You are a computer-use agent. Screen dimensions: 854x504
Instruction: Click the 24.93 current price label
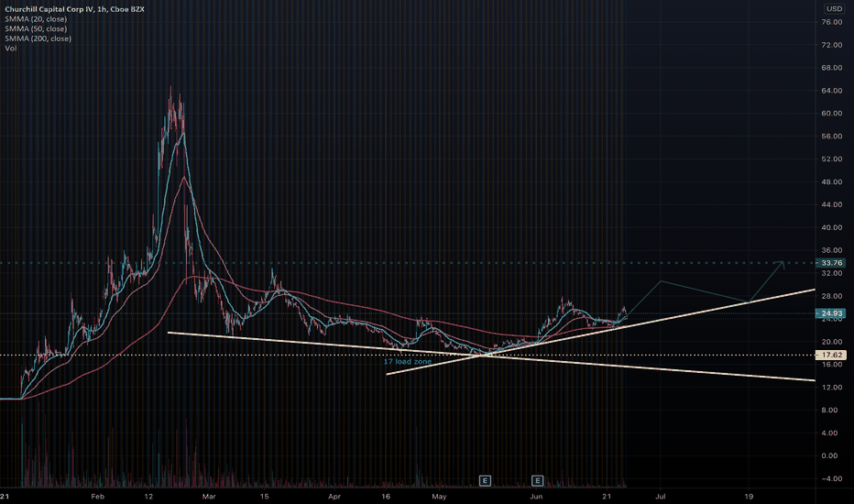click(832, 313)
